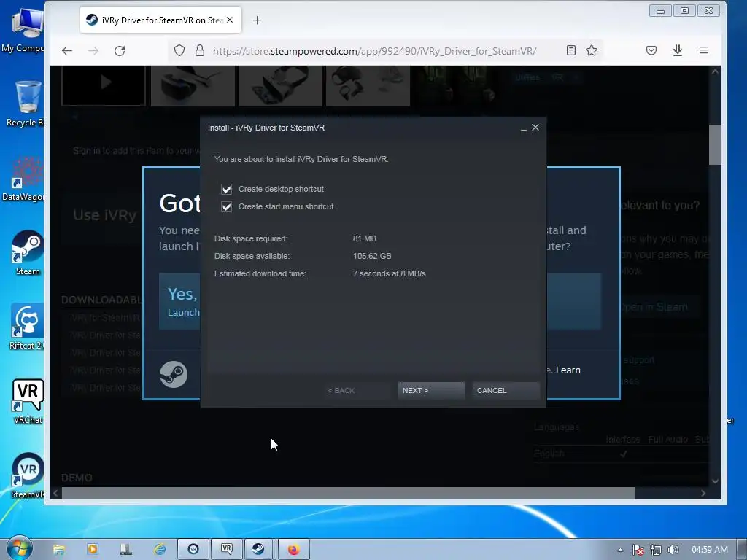
Task: Click the vertical page scrollbar thumb
Action: 715,145
